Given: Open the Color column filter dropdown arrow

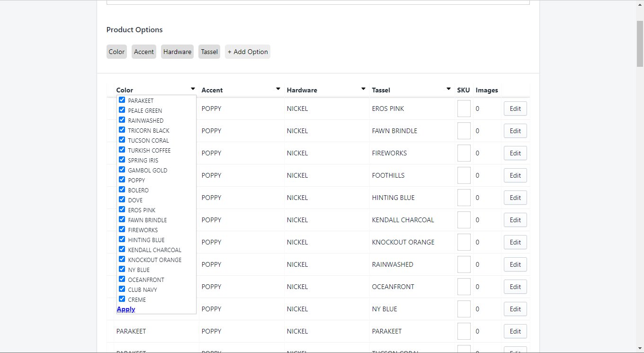Looking at the screenshot, I should (193, 89).
